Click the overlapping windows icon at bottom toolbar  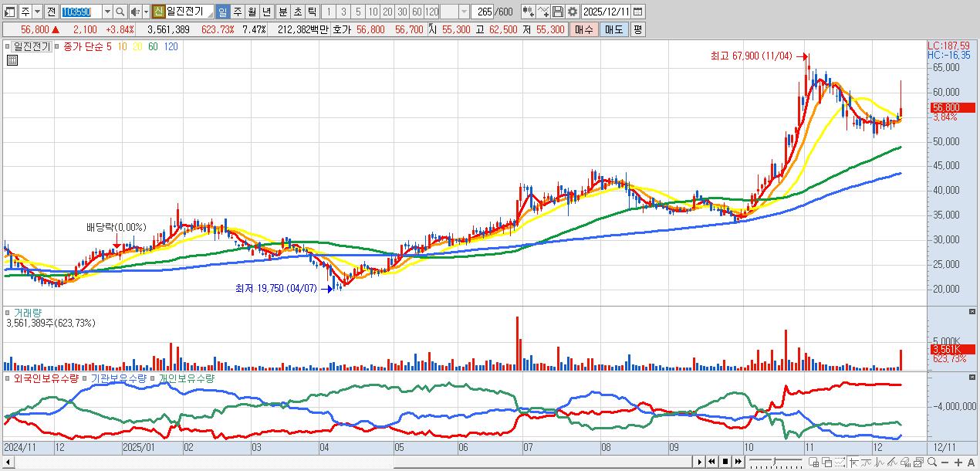coord(826,463)
